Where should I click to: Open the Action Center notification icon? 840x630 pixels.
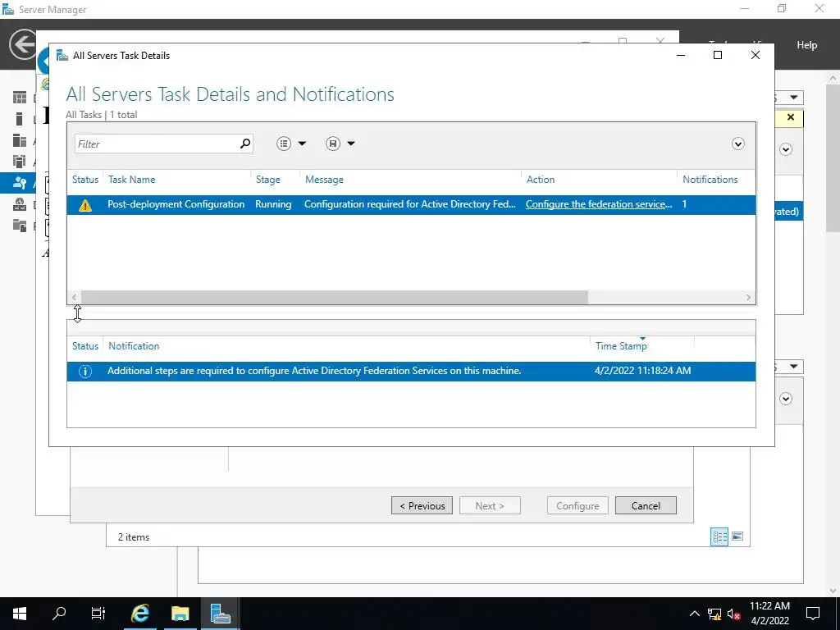[813, 614]
